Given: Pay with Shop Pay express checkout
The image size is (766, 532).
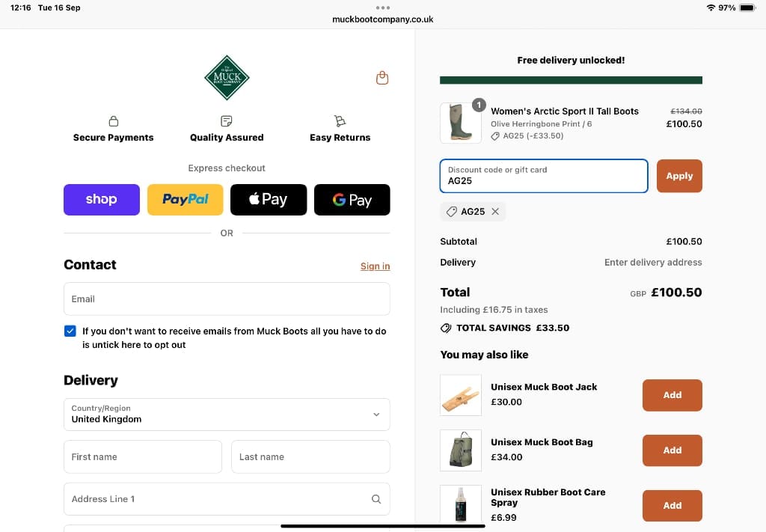Looking at the screenshot, I should 102,200.
